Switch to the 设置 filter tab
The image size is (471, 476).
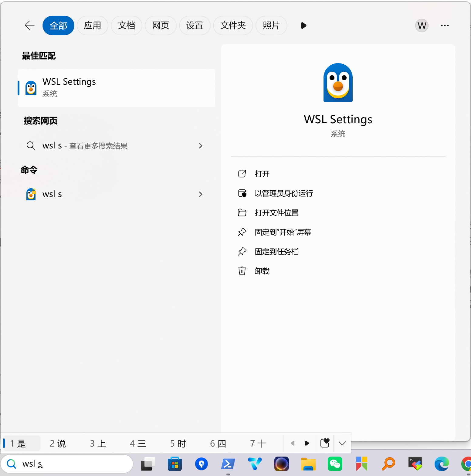[x=195, y=25]
